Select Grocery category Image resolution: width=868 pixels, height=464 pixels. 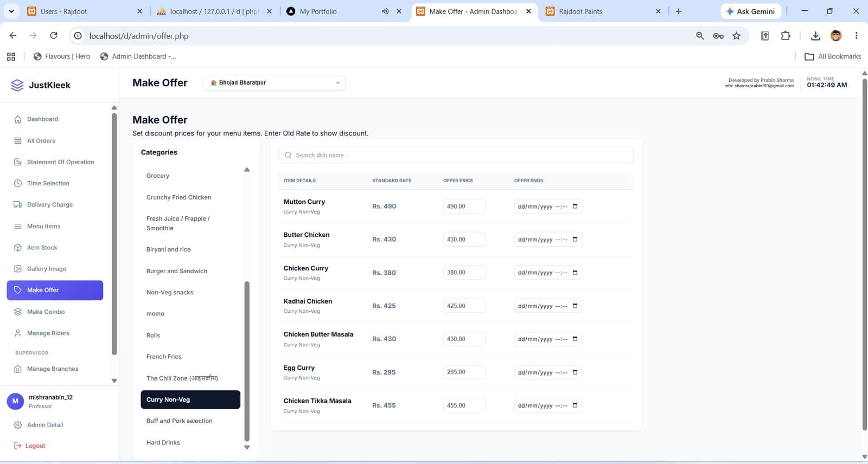(x=190, y=176)
